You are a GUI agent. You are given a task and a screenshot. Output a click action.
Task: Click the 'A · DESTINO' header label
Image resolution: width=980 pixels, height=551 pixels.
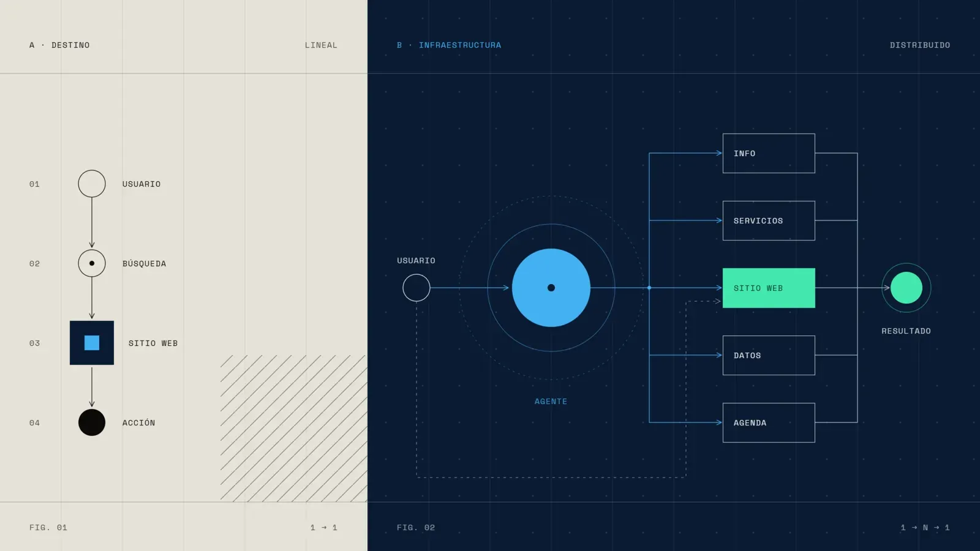[x=59, y=45]
